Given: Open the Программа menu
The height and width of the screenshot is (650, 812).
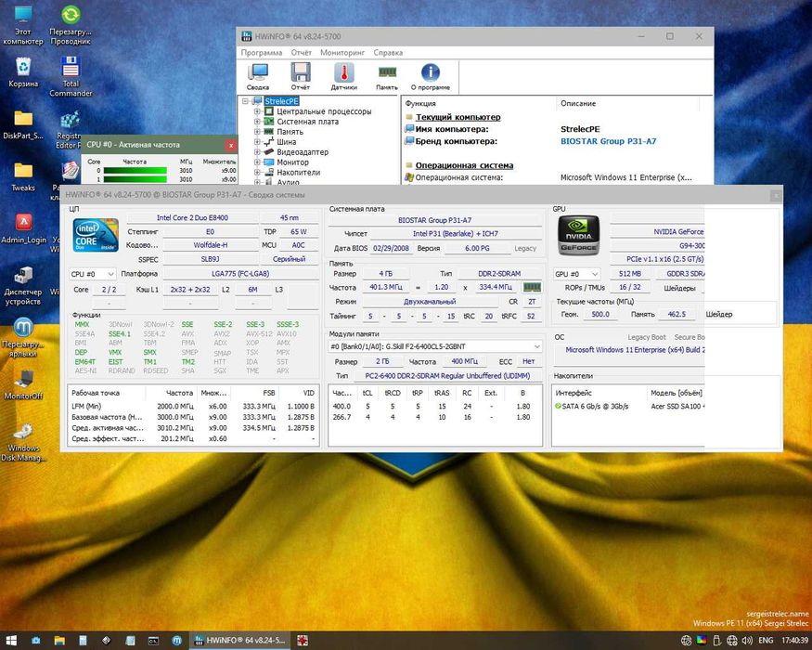Looking at the screenshot, I should (262, 52).
